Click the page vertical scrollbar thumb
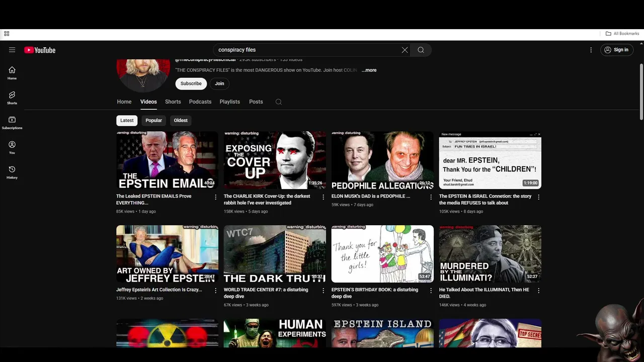The image size is (644, 362). (641, 92)
